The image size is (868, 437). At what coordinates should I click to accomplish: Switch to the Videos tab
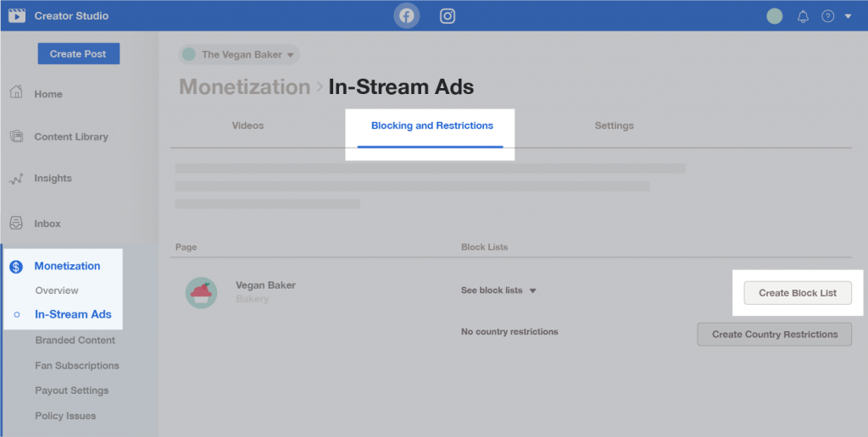[248, 125]
